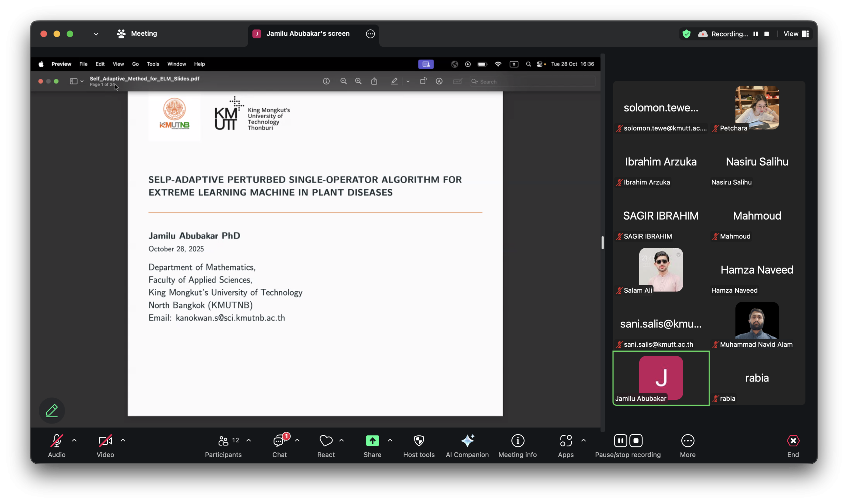Click the green annotate pencil icon
The image size is (848, 504).
click(x=52, y=410)
